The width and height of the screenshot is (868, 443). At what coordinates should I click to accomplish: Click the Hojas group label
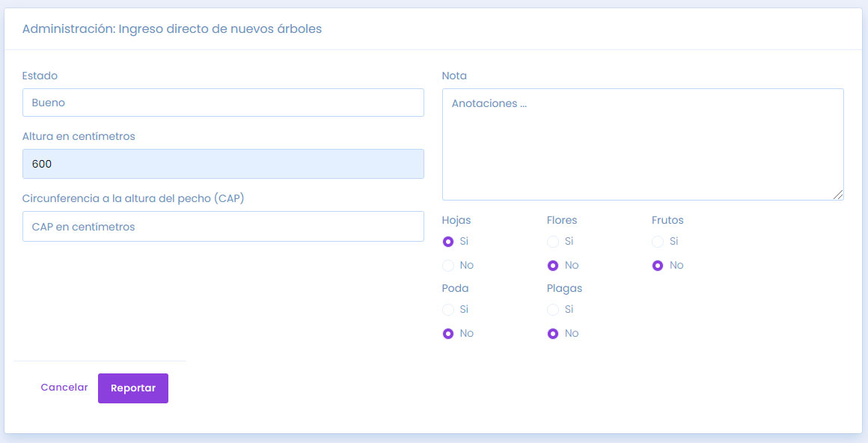[456, 221]
